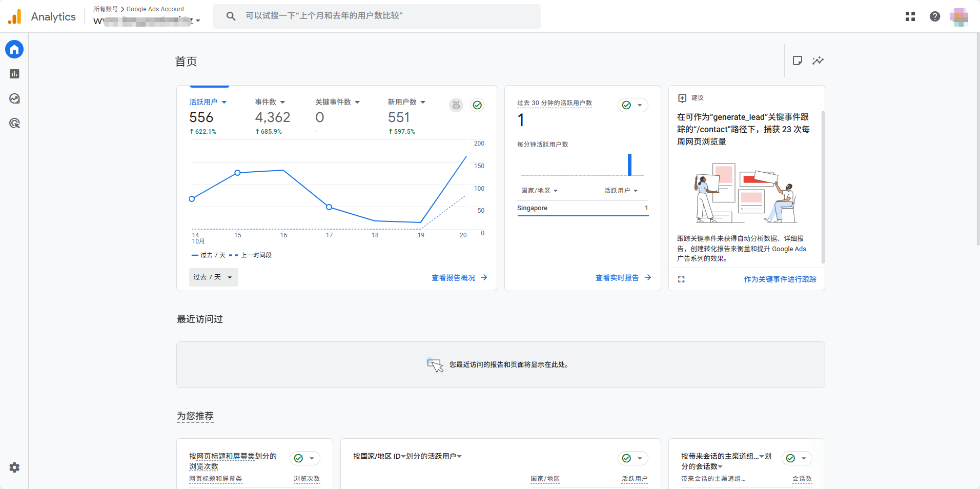Click the help question mark icon
980x489 pixels.
(x=935, y=16)
